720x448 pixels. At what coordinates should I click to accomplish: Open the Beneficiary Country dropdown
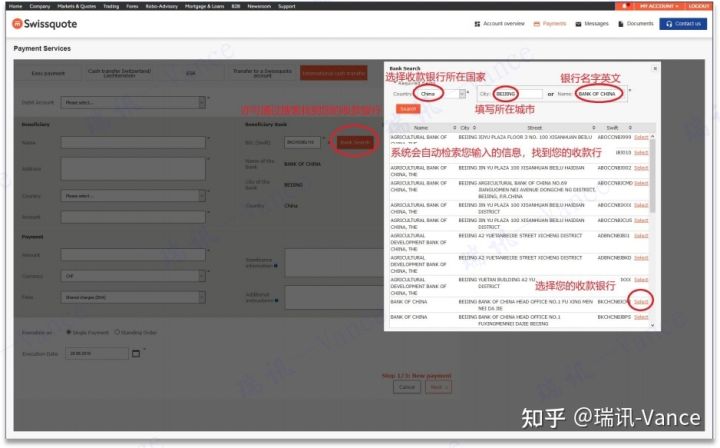click(x=133, y=196)
